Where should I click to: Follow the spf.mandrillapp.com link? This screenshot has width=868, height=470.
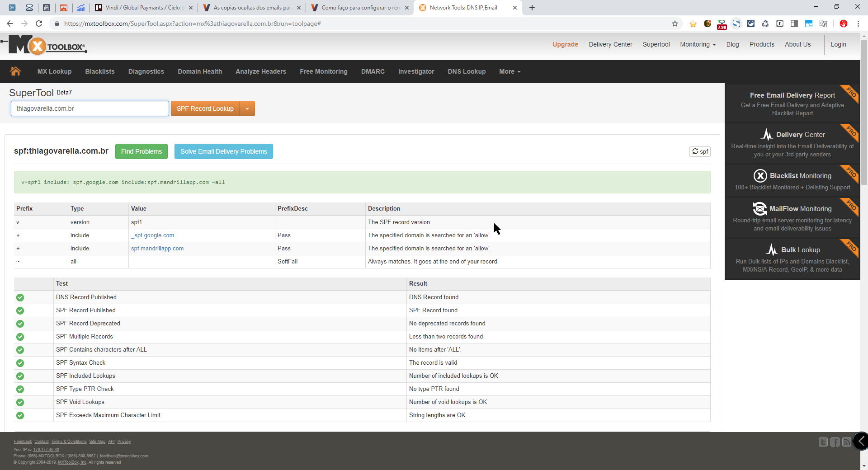tap(157, 249)
